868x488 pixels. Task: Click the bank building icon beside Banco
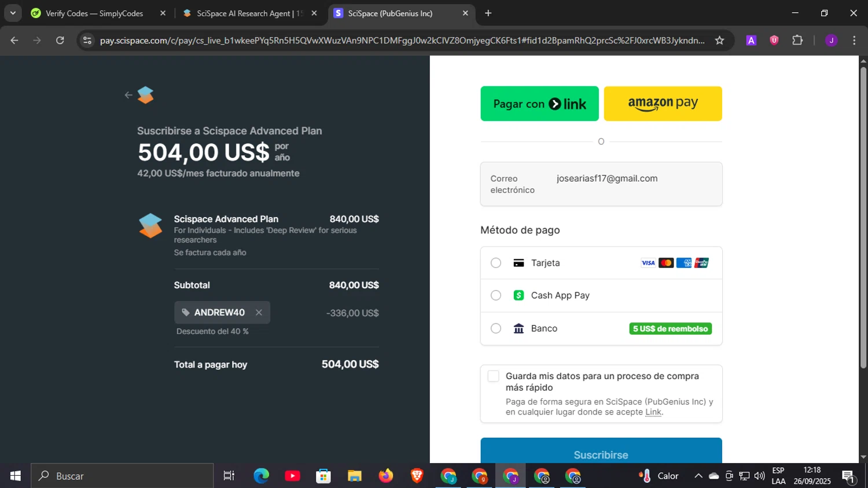pos(518,328)
